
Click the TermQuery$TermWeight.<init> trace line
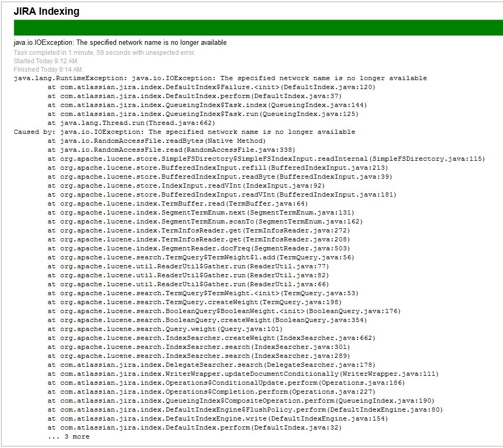(x=203, y=294)
